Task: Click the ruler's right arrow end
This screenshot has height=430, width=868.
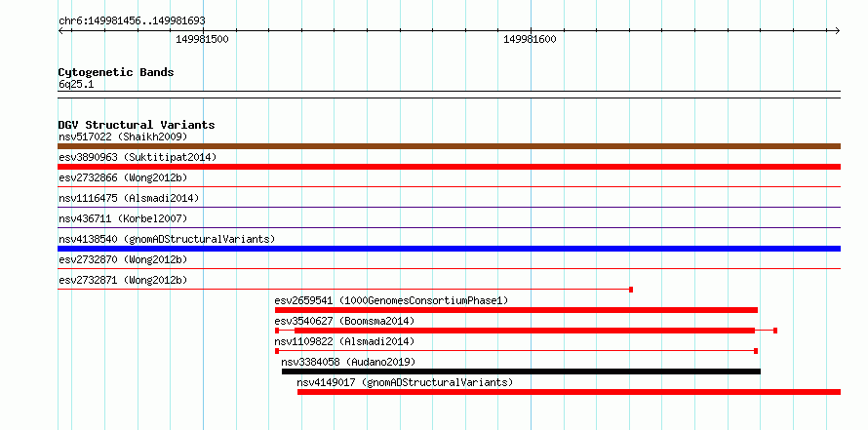Action: coord(837,30)
